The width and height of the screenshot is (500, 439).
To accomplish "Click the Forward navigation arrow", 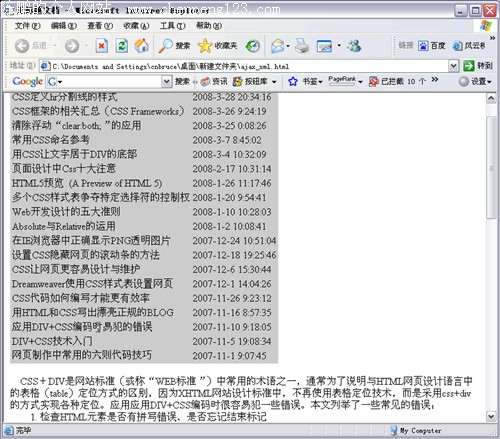I will [72, 46].
